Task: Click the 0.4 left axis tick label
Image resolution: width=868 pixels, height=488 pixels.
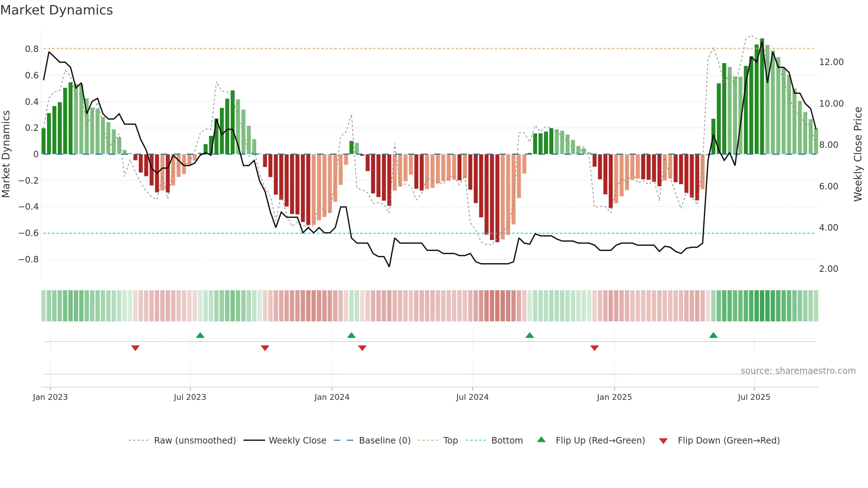Action: point(32,102)
